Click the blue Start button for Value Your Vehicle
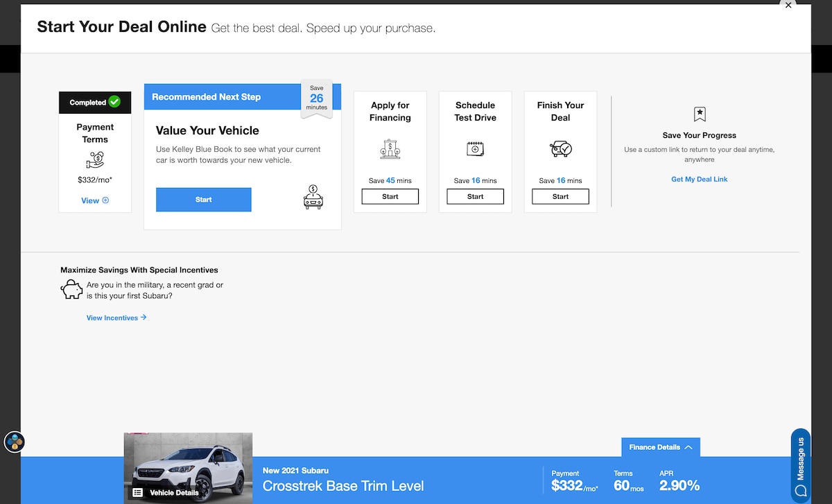 (x=203, y=200)
